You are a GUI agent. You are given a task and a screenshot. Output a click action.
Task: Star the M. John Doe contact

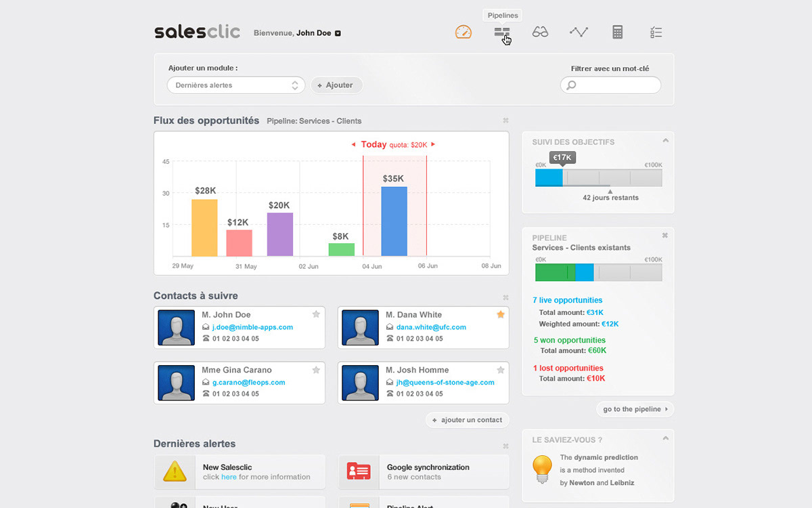pyautogui.click(x=316, y=314)
